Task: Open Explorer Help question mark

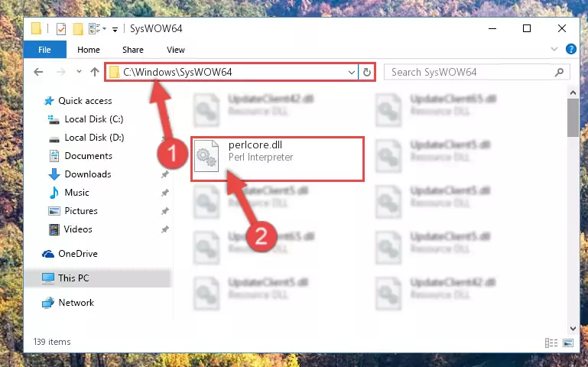Action: (570, 49)
